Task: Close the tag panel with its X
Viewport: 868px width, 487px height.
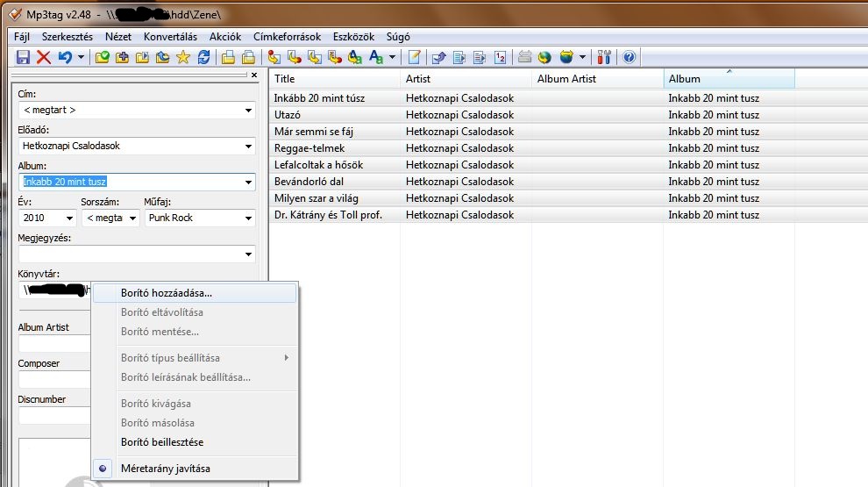Action: (254, 75)
